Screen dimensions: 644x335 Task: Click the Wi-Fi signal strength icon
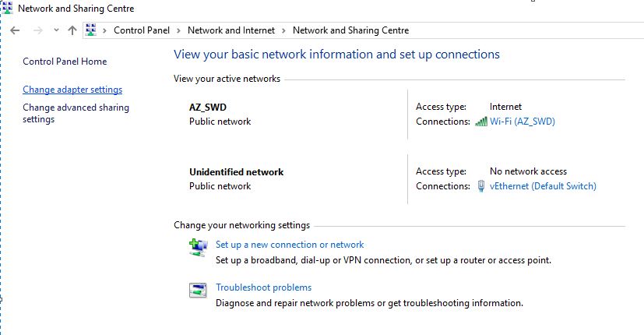point(481,122)
